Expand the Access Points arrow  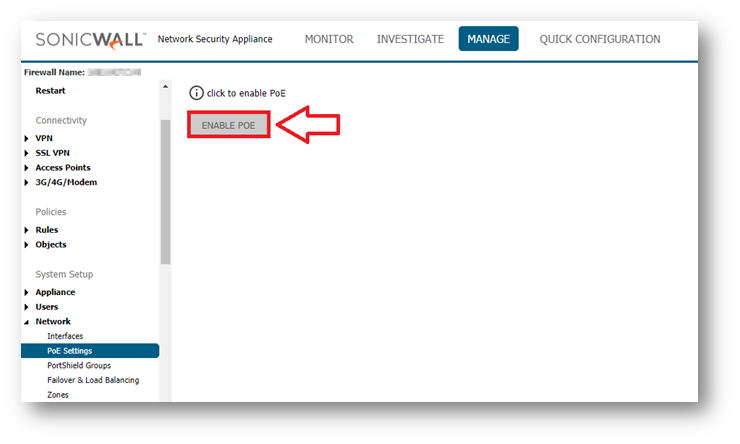[27, 168]
